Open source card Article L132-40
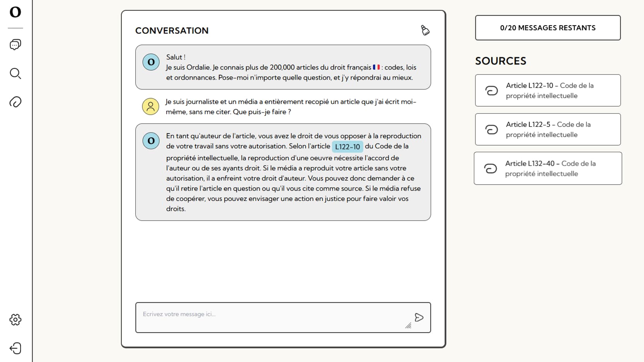 pos(548,168)
